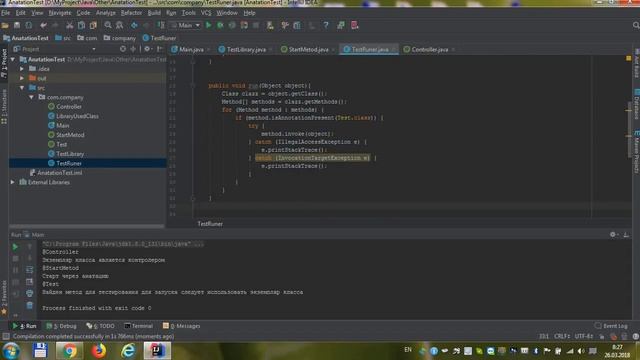The width and height of the screenshot is (640, 360).
Task: Click the Open folder toolbar icon
Action: [5, 25]
